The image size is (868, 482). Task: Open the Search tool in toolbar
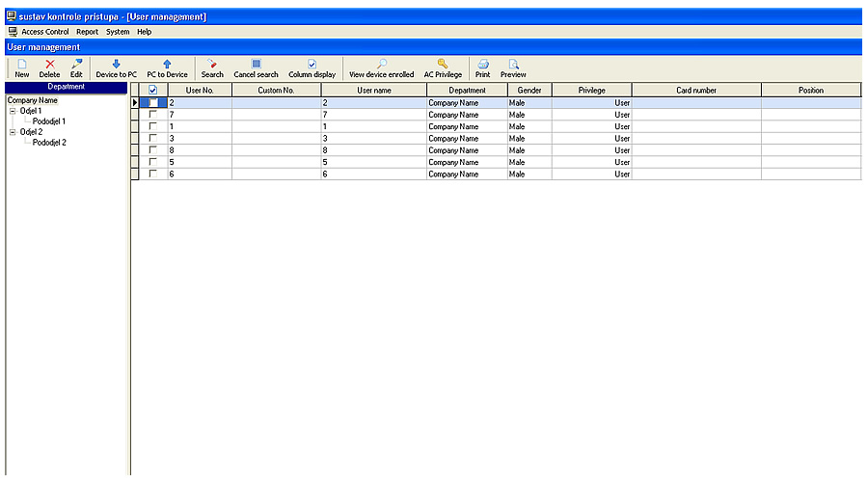pyautogui.click(x=212, y=65)
